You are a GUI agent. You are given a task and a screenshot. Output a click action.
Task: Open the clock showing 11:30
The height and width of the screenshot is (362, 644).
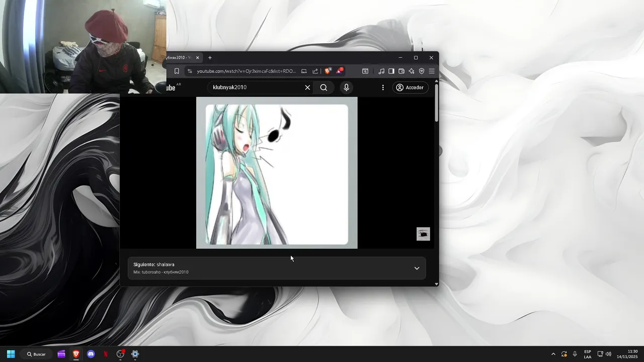click(627, 354)
